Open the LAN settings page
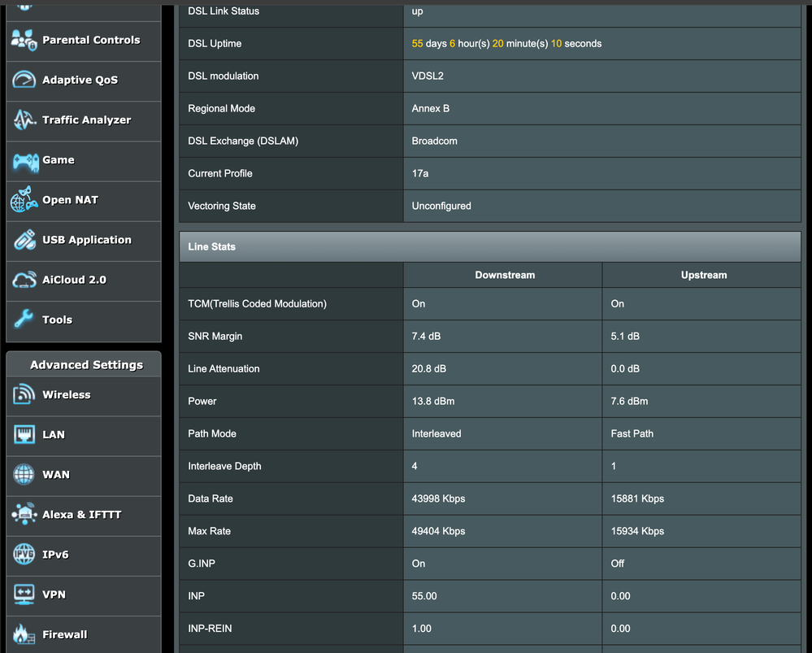812x653 pixels. click(54, 435)
